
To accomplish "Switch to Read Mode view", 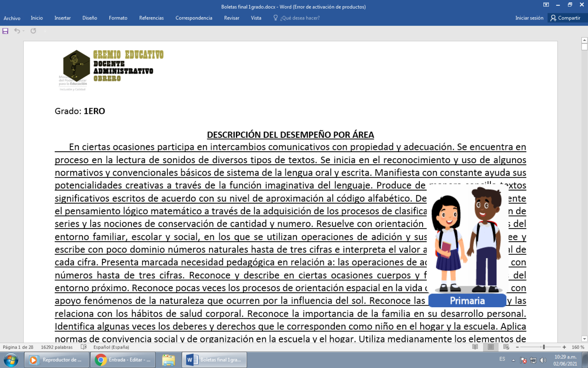I will (x=475, y=347).
